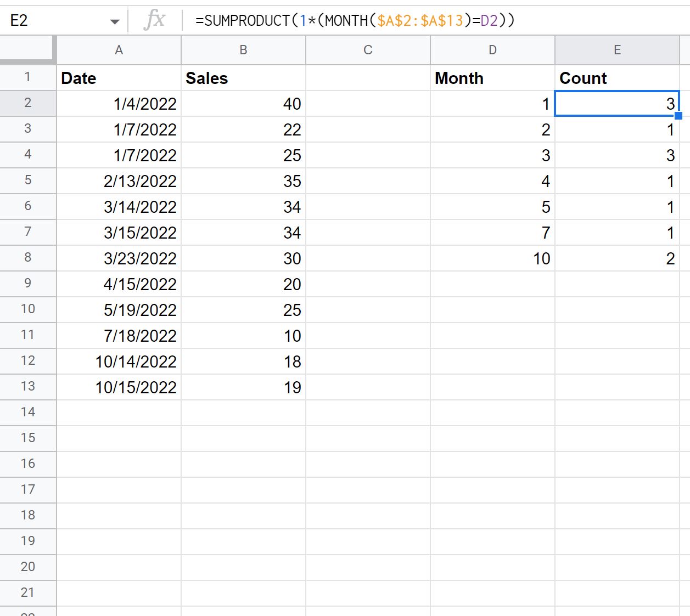Select column E header
The width and height of the screenshot is (690, 616).
coord(617,49)
